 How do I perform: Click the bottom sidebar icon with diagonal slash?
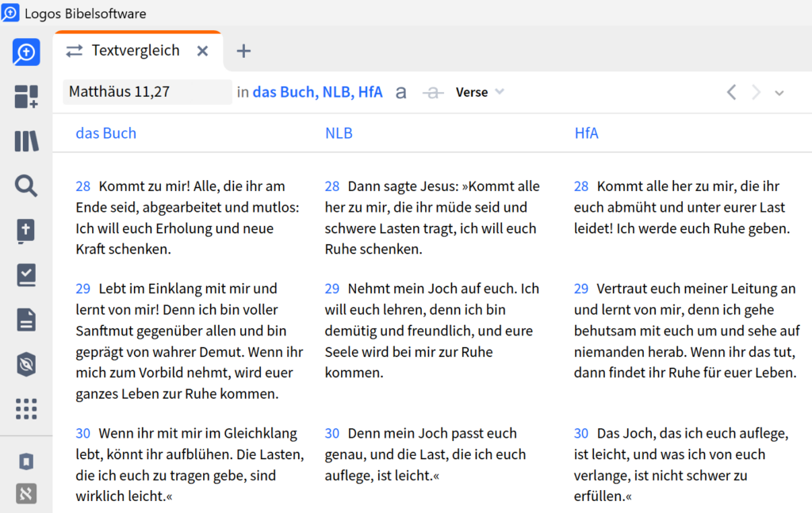26,493
